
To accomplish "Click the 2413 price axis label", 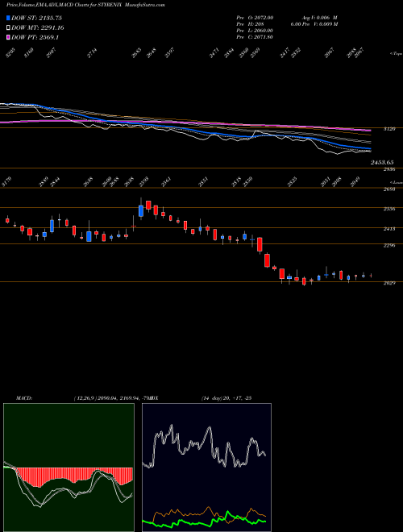I will click(389, 229).
